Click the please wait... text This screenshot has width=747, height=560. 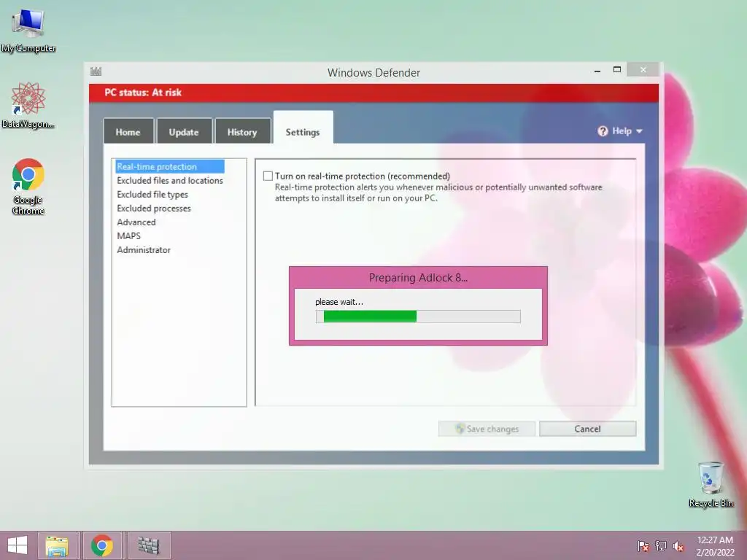point(339,302)
